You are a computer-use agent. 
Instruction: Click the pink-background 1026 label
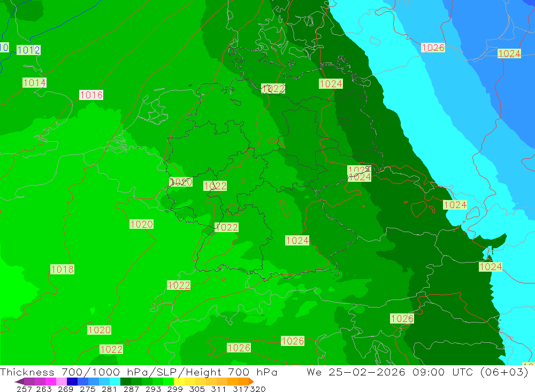point(433,48)
